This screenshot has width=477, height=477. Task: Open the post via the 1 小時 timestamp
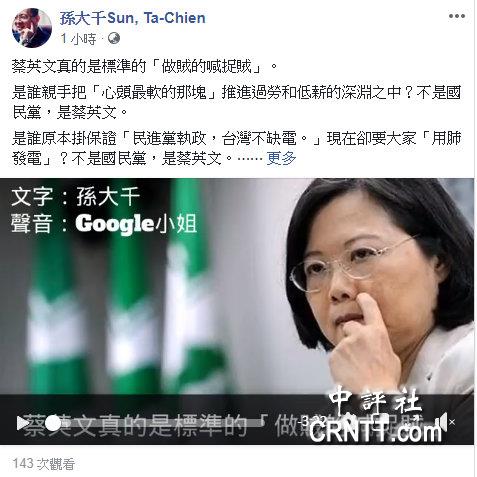coord(78,39)
